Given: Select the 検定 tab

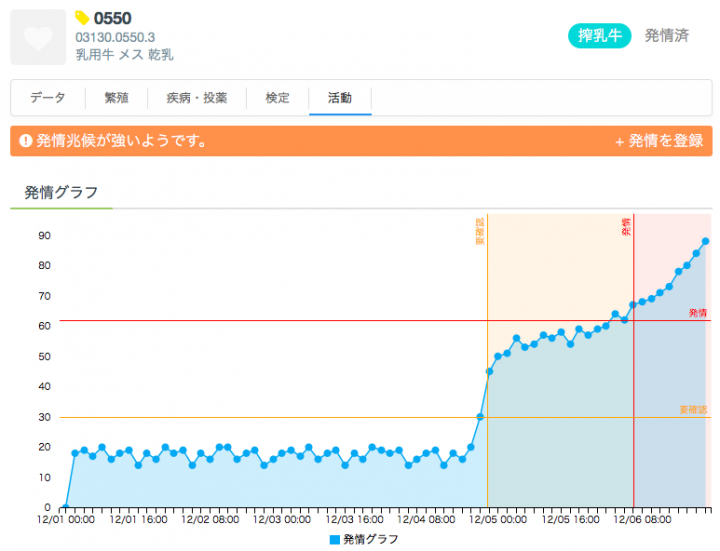Looking at the screenshot, I should pyautogui.click(x=278, y=98).
